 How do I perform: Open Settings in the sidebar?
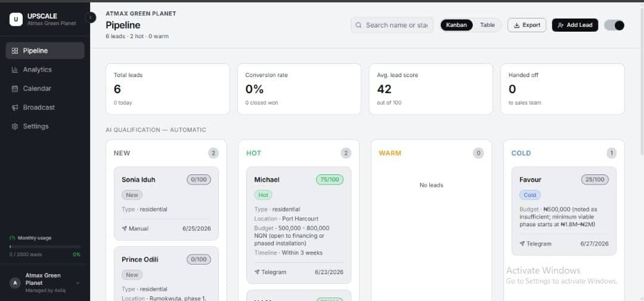(45, 126)
